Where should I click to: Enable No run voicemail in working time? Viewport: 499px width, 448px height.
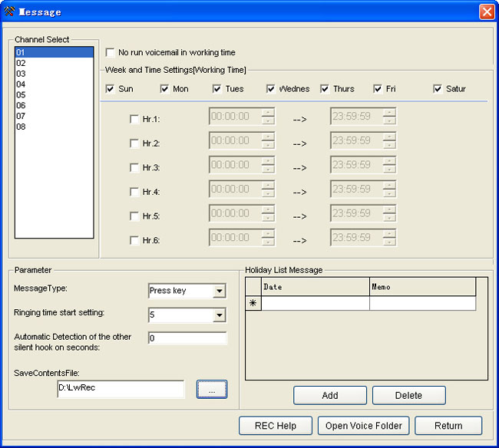click(x=111, y=53)
